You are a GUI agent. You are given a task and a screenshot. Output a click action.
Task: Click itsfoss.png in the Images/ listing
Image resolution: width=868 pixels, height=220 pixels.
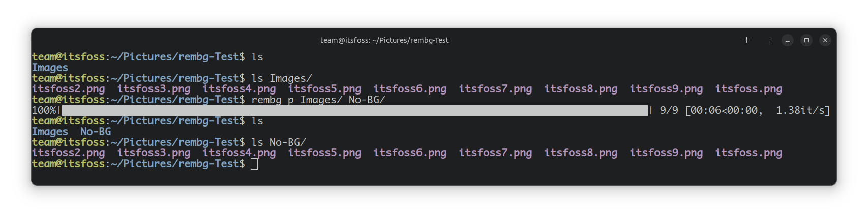click(749, 89)
